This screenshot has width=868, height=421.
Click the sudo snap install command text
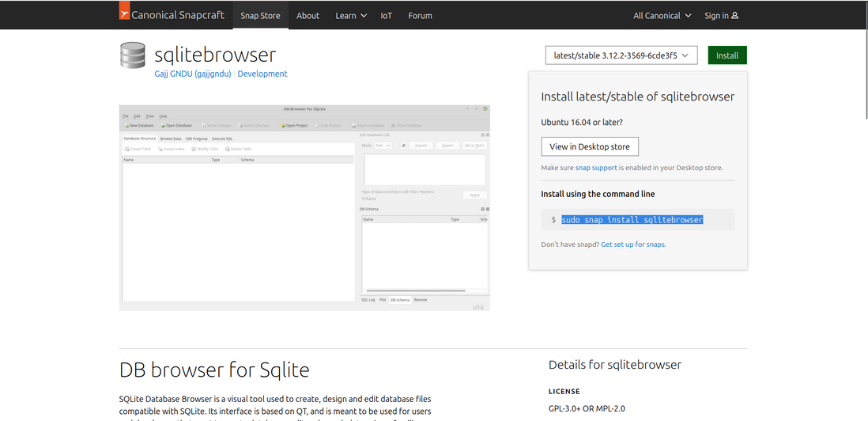[x=632, y=220]
